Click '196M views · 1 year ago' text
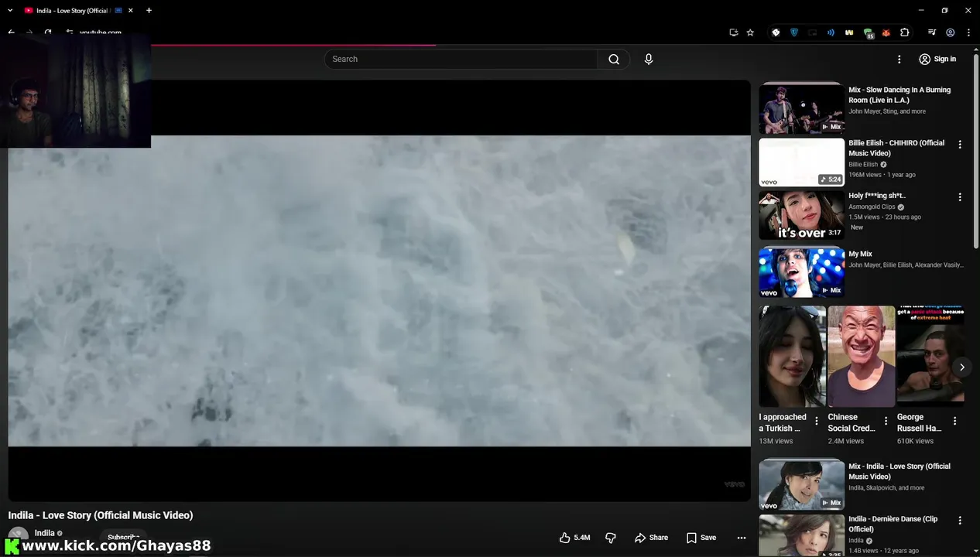Viewport: 980px width, 557px height. (x=882, y=175)
